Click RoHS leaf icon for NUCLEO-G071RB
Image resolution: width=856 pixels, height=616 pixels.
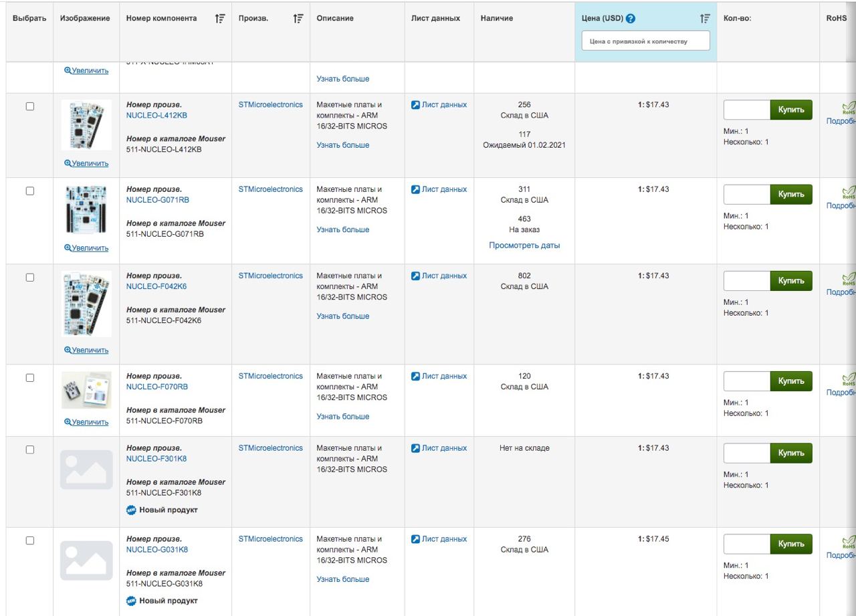(849, 193)
